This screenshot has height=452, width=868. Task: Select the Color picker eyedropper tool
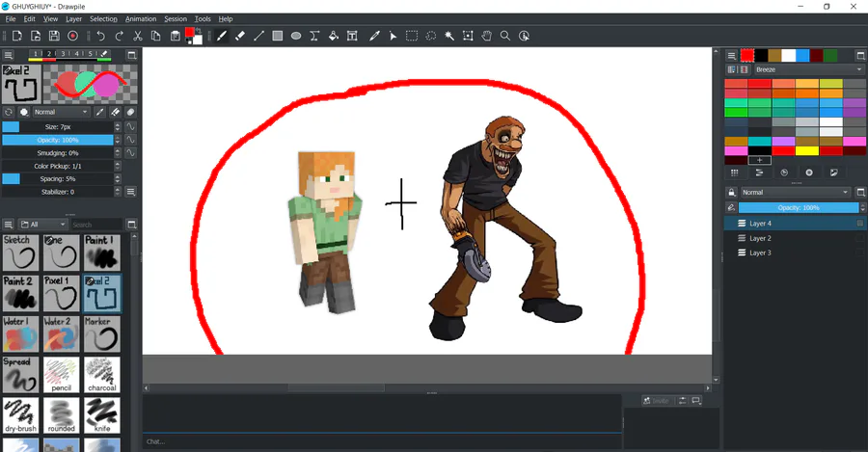[375, 36]
